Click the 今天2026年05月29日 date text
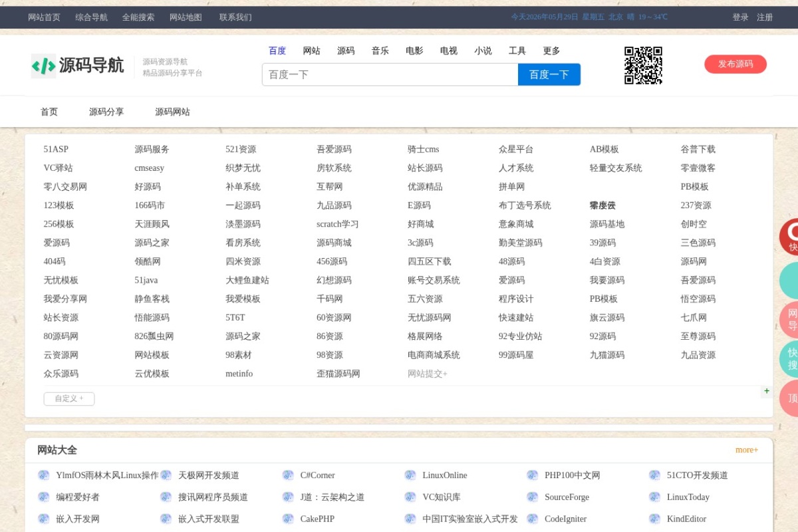Image resolution: width=798 pixels, height=532 pixels. (545, 17)
